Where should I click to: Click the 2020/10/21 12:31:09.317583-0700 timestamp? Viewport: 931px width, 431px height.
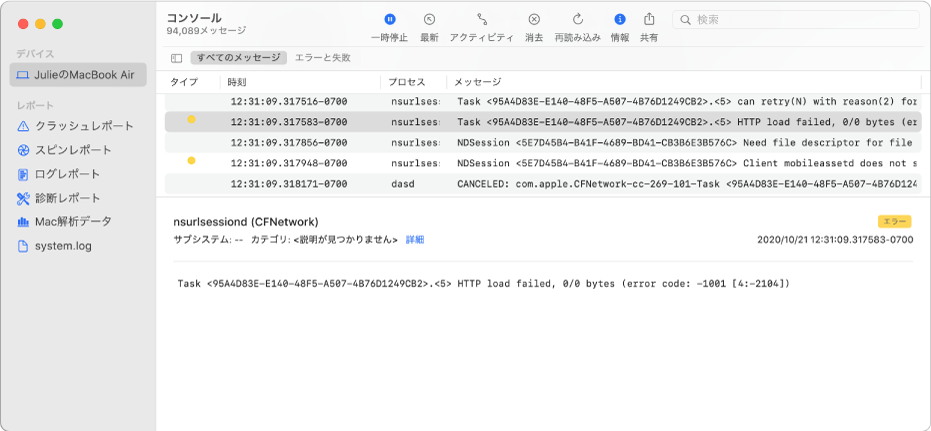coord(835,240)
